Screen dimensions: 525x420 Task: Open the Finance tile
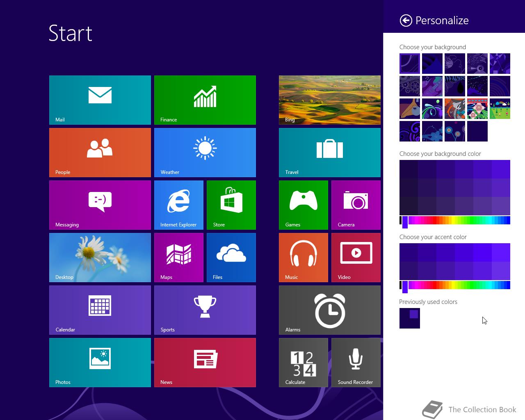click(x=205, y=100)
